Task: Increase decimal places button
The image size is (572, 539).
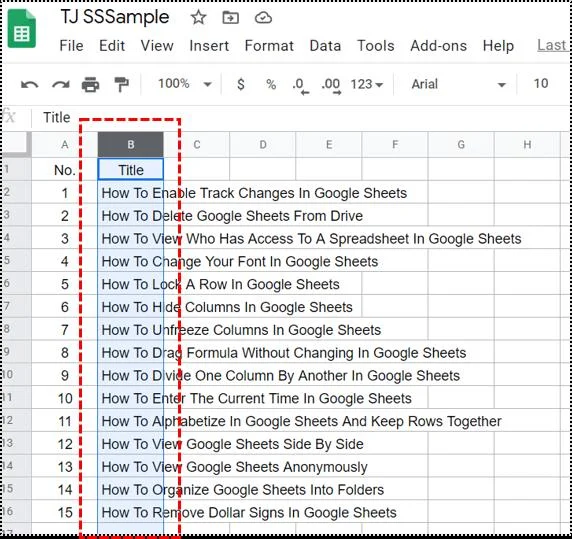Action: (331, 86)
